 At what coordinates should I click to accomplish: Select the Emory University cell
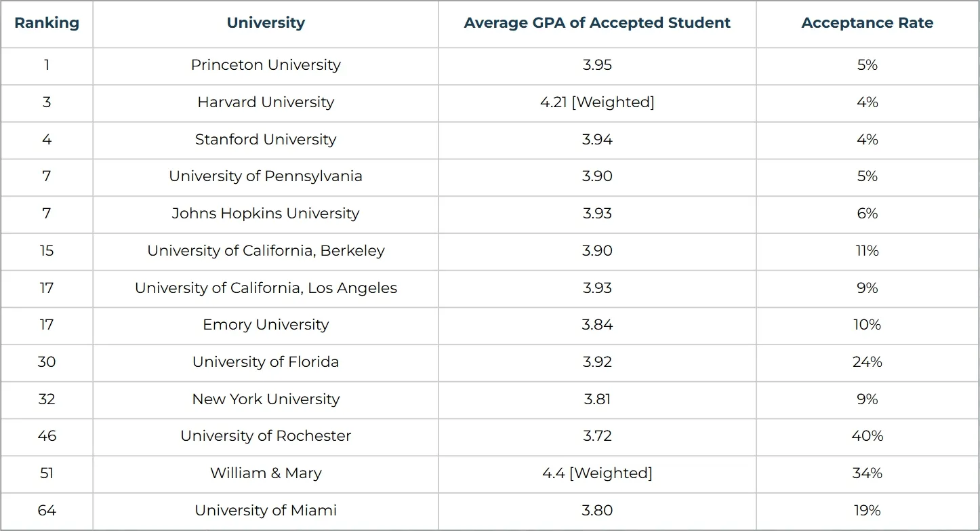point(266,325)
